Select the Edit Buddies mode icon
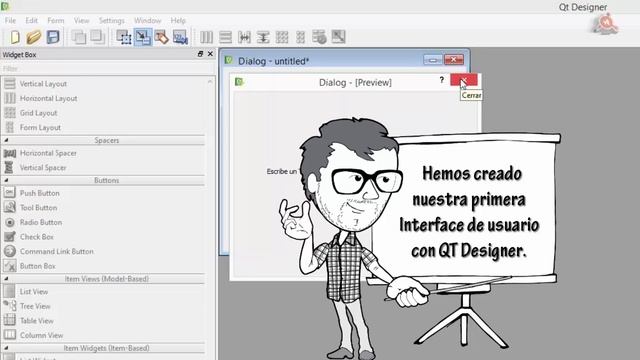The width and height of the screenshot is (640, 360). click(161, 37)
